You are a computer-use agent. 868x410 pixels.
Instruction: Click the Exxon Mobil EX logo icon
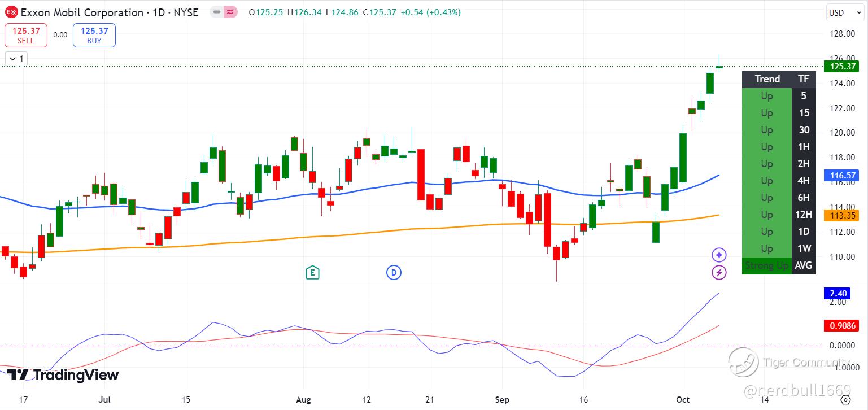point(11,12)
